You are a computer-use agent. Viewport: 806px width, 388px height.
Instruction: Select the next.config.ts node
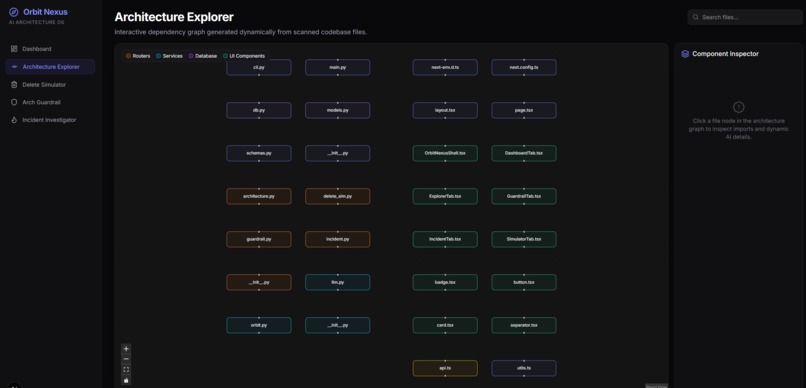524,67
